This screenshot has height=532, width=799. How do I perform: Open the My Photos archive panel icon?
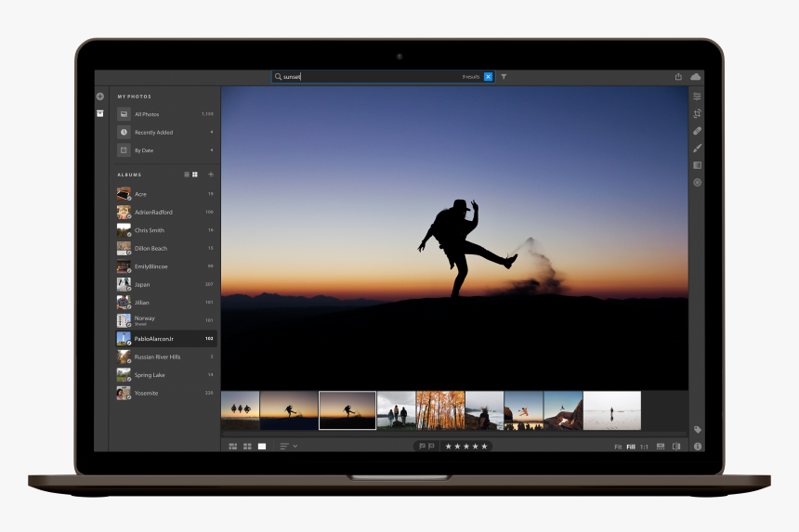[x=100, y=113]
